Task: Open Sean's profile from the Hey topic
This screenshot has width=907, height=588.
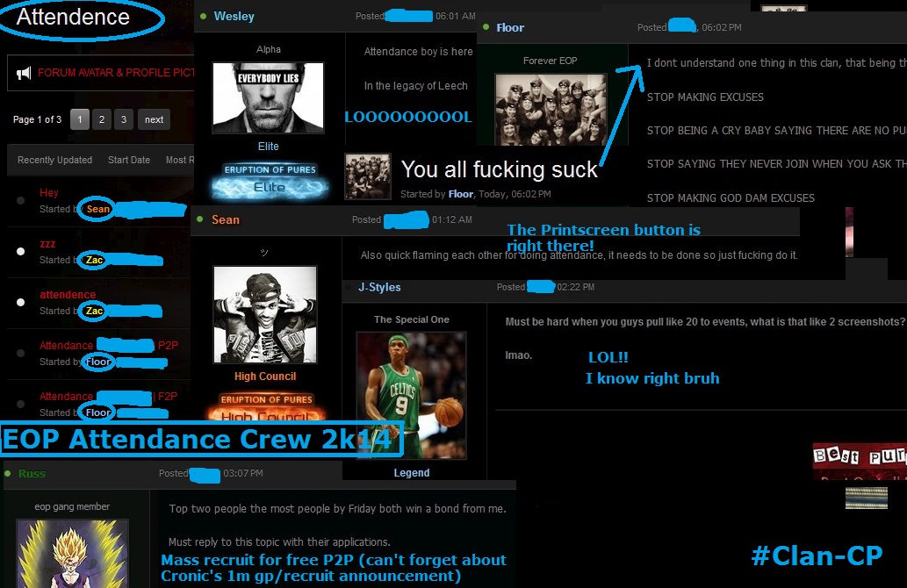Action: 98,209
